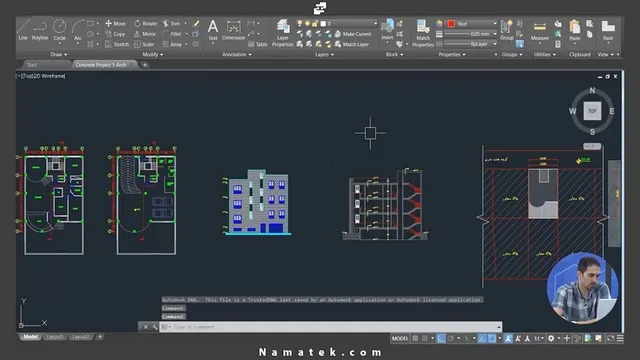Click the Group tool
Image resolution: width=640 pixels, height=360 pixels.
pyautogui.click(x=507, y=30)
